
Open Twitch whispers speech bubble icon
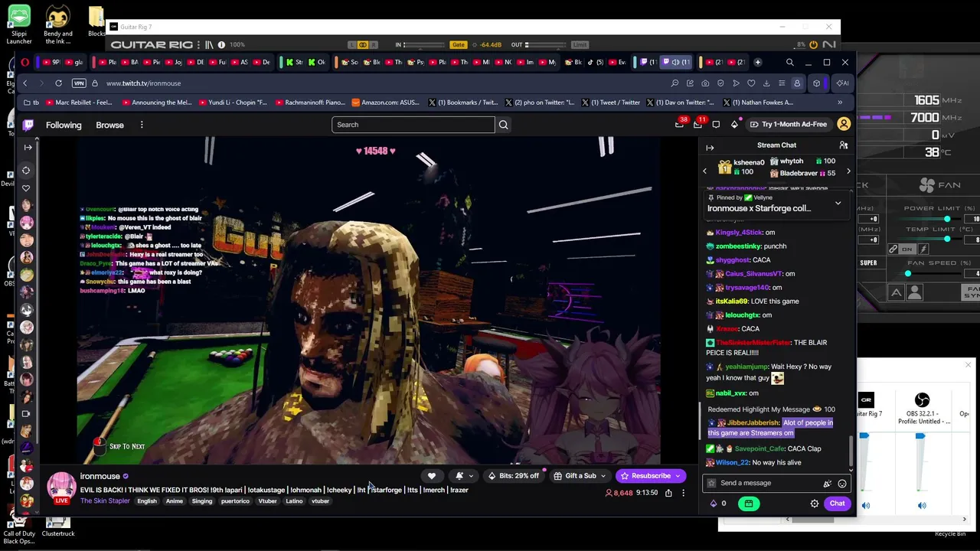click(716, 124)
